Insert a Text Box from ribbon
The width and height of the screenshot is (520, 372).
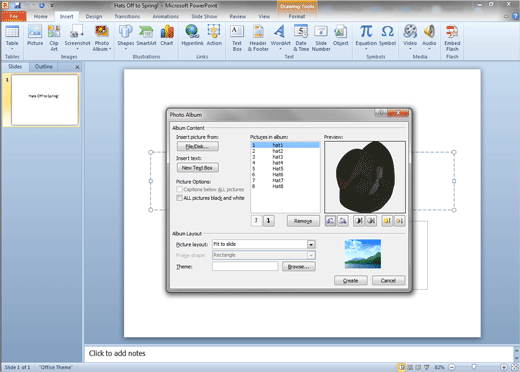(237, 38)
